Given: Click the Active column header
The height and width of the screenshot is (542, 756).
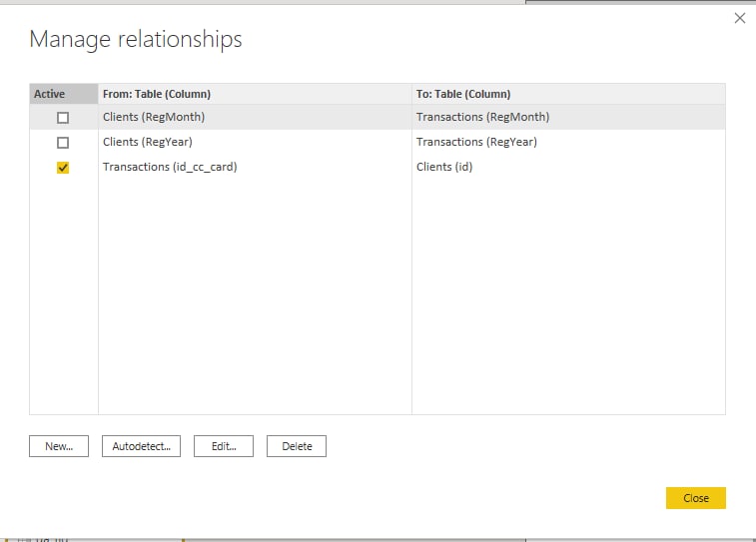Looking at the screenshot, I should click(x=64, y=94).
